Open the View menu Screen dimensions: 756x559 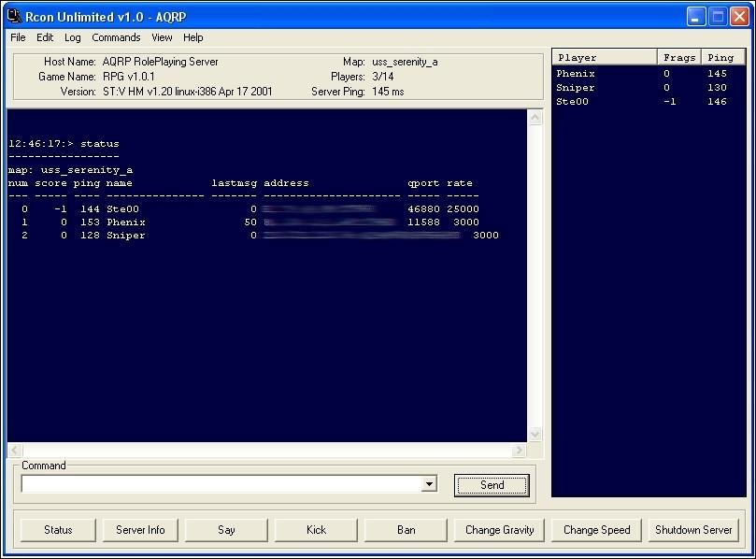tap(162, 37)
